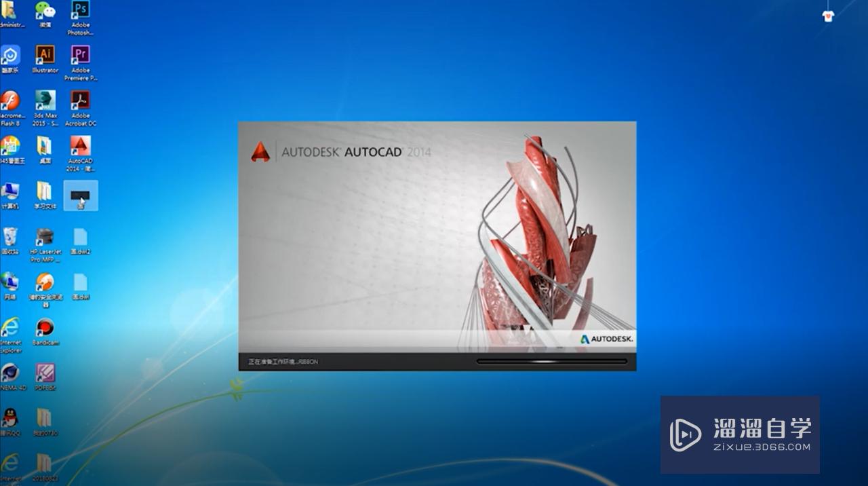Click the 2345看图王 image viewer icon
This screenshot has width=868, height=486.
tap(11, 150)
